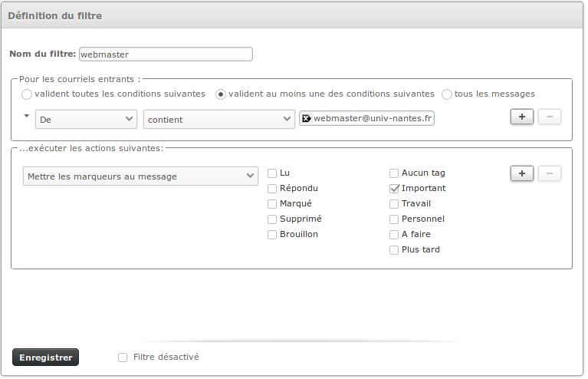
Task: Open the 'contient' operator dropdown
Action: (218, 119)
